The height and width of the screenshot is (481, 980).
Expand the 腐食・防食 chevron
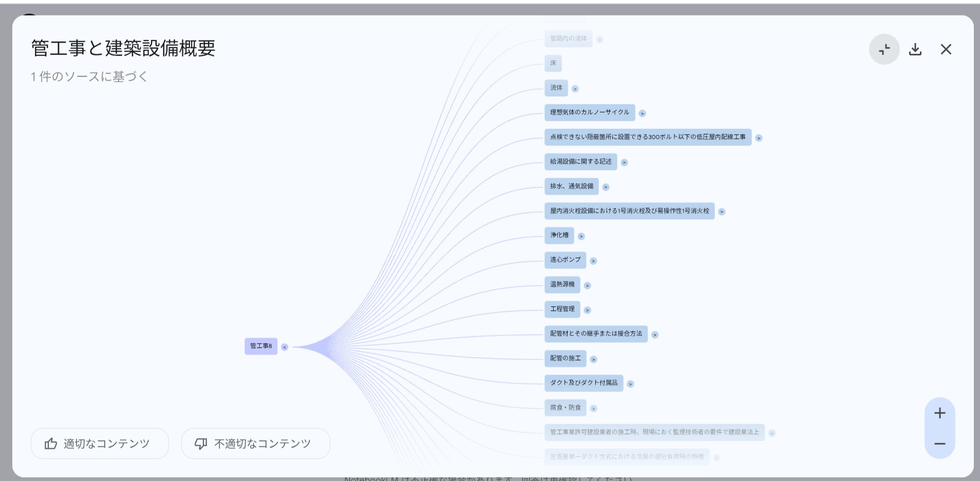(593, 409)
